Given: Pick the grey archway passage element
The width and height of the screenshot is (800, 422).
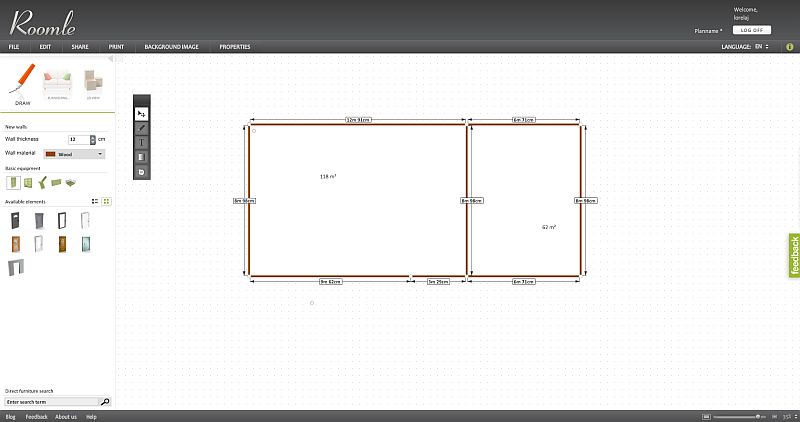Looking at the screenshot, I should coord(16,267).
